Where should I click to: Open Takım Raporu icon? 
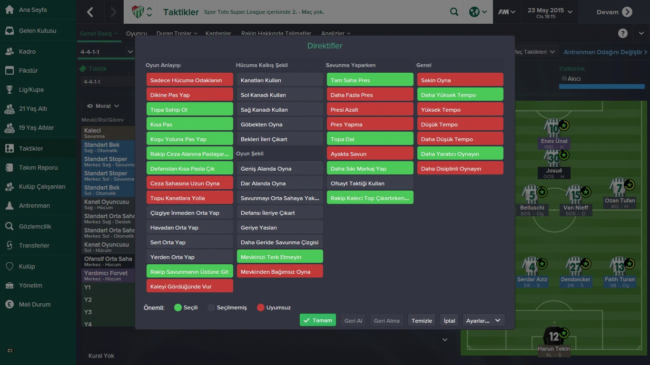coord(9,168)
